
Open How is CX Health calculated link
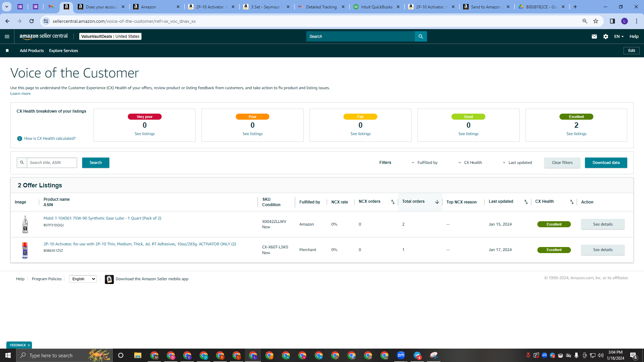point(50,138)
